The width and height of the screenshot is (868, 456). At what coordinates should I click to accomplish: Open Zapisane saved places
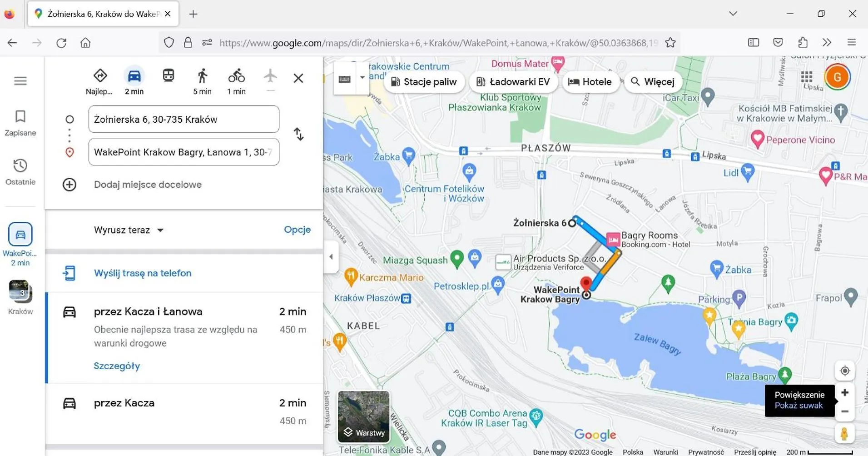20,123
